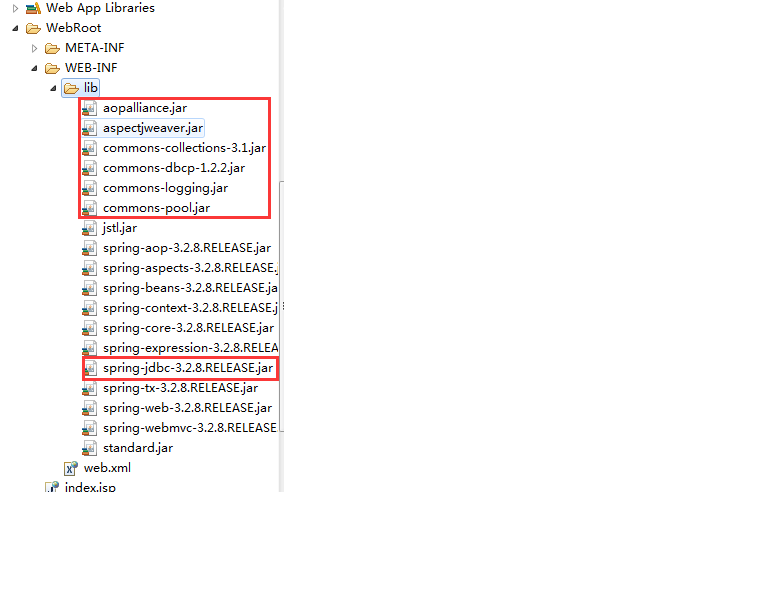Click jar icon beside spring-jdbc-3.2.8.RELEASE.jar
Screen dimensions: 768x614
pyautogui.click(x=89, y=368)
